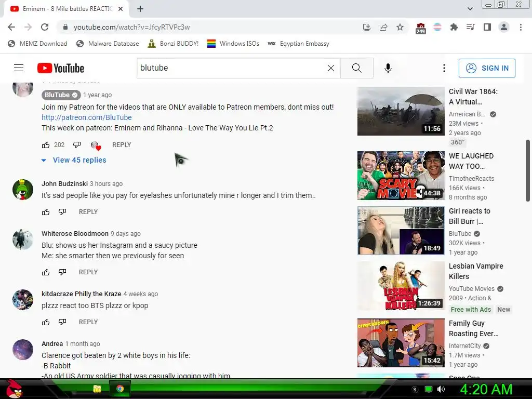Open Girl reacts to Bill Burr thumbnail
532x399 pixels.
click(401, 230)
